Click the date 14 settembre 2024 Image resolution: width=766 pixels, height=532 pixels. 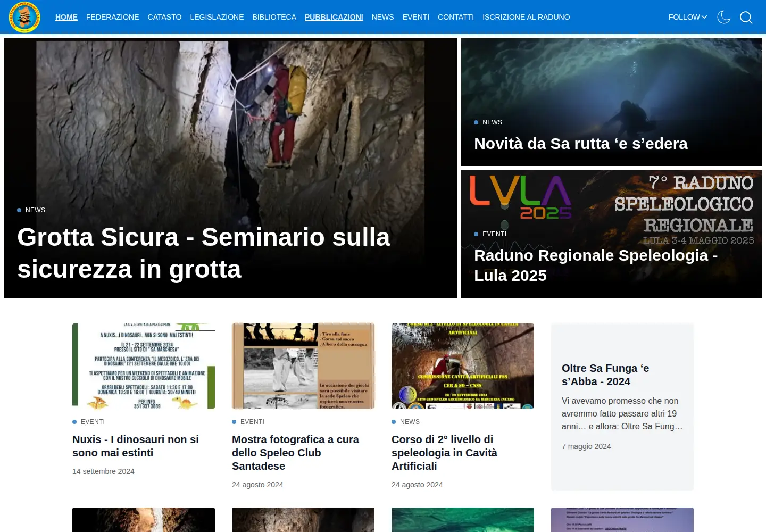click(x=103, y=471)
